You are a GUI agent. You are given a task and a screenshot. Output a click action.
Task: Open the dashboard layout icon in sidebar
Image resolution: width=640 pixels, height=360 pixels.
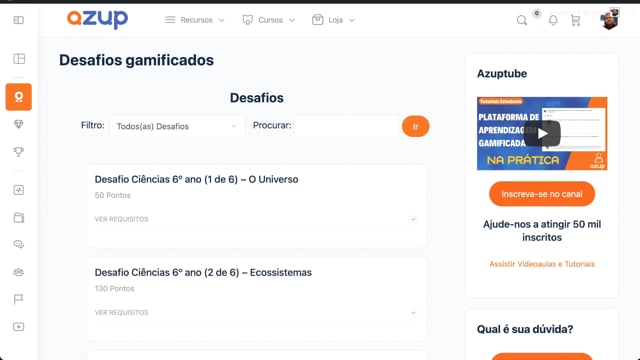coord(19,59)
